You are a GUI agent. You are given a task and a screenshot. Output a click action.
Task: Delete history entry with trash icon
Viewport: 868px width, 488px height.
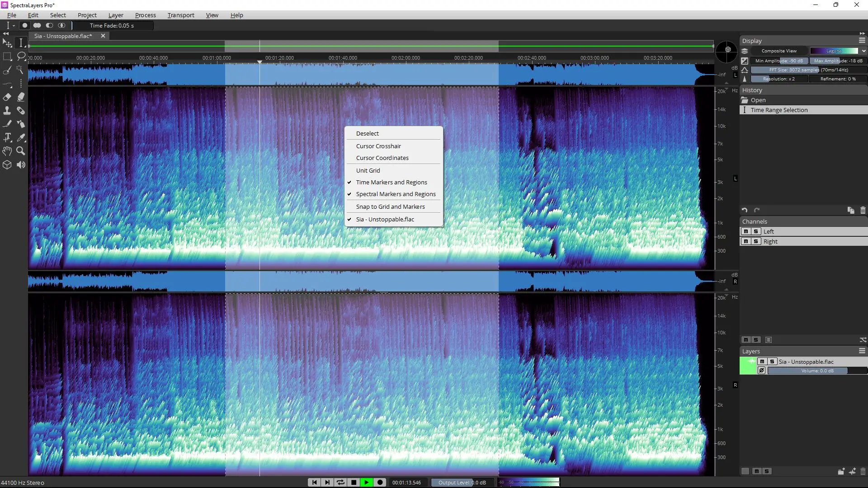[863, 210]
